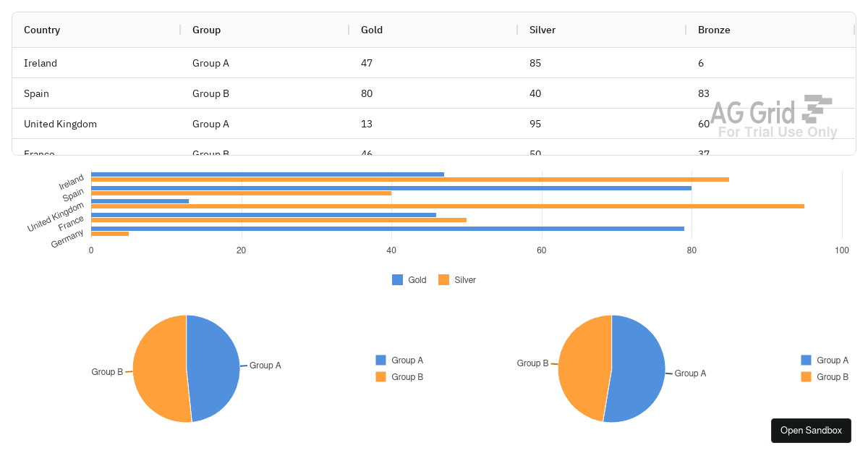This screenshot has height=456, width=868.
Task: Open sort options on the Country column header
Action: (x=43, y=30)
